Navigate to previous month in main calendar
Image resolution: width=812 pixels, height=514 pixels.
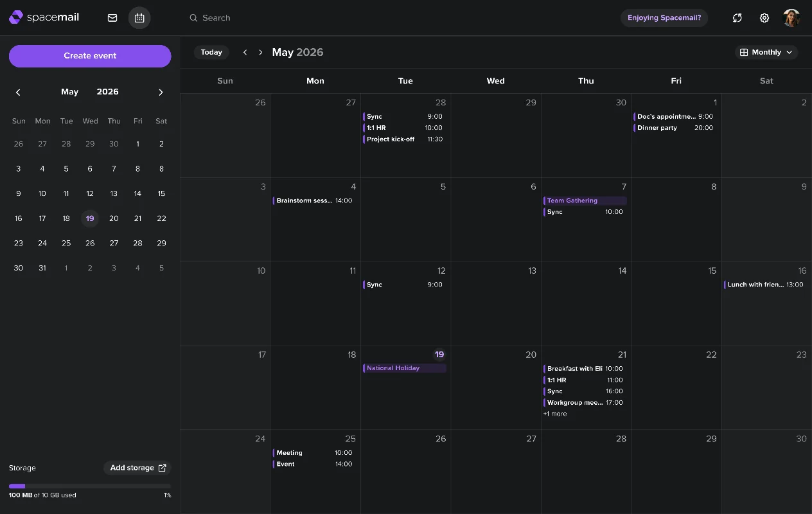(245, 53)
